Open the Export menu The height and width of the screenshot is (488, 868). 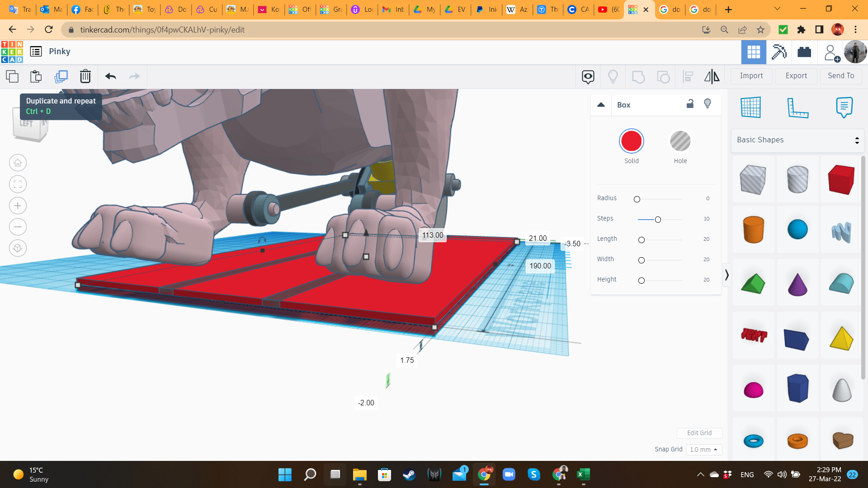[796, 76]
